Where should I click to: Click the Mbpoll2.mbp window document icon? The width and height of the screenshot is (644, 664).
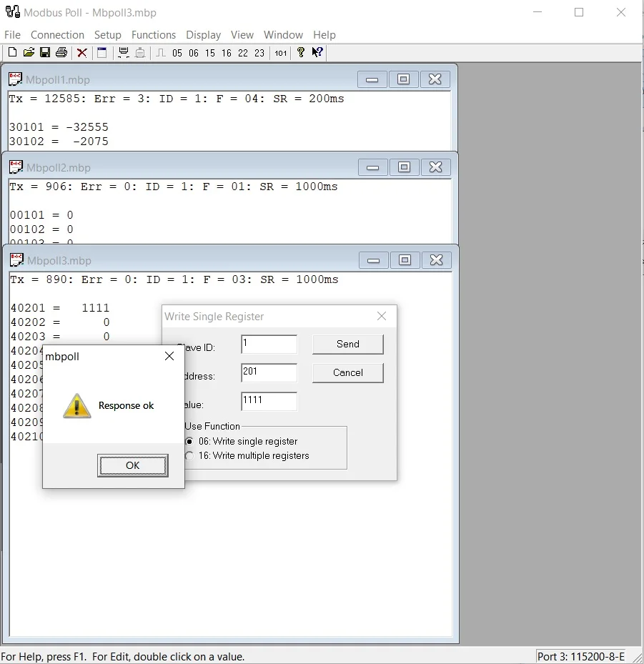(16, 167)
